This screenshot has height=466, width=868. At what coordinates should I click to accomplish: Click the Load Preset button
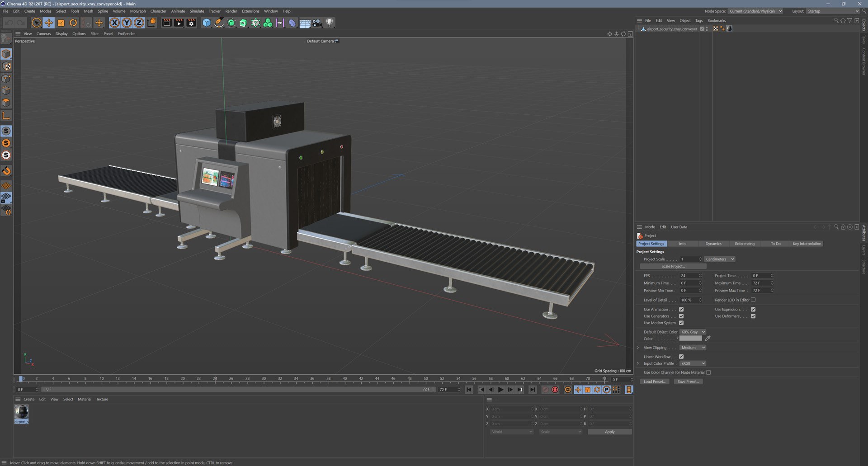click(x=654, y=381)
